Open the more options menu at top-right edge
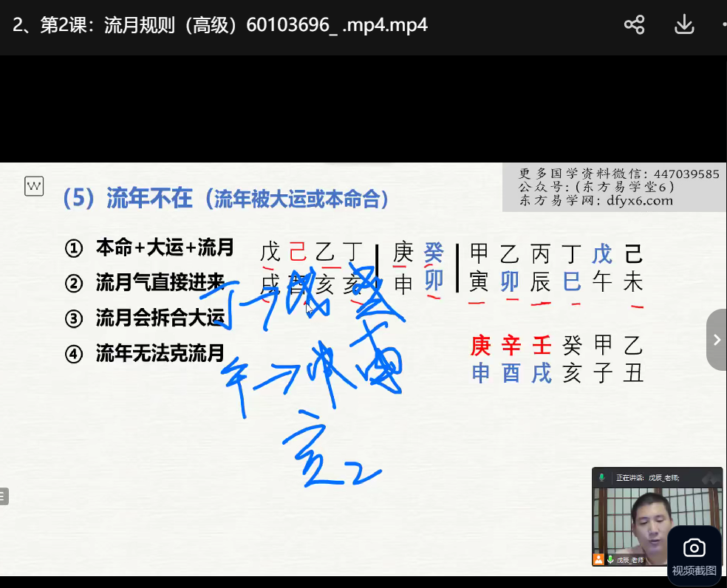The image size is (727, 588). pos(723,25)
